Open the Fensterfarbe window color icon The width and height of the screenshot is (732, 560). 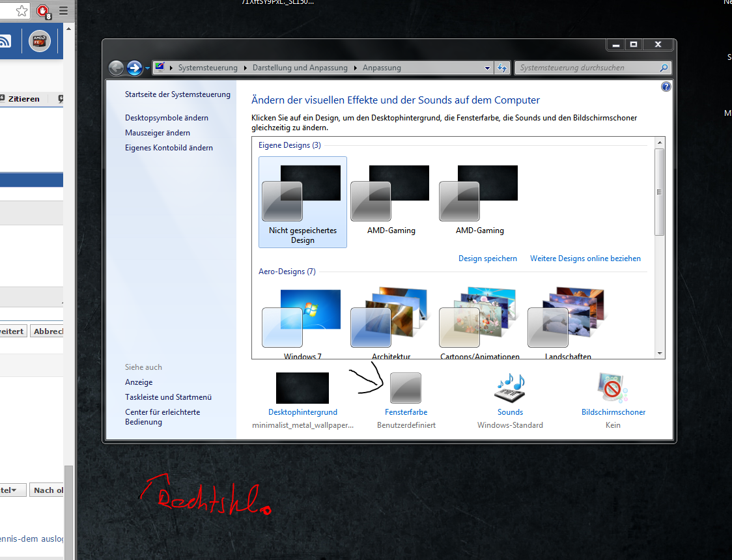[405, 388]
